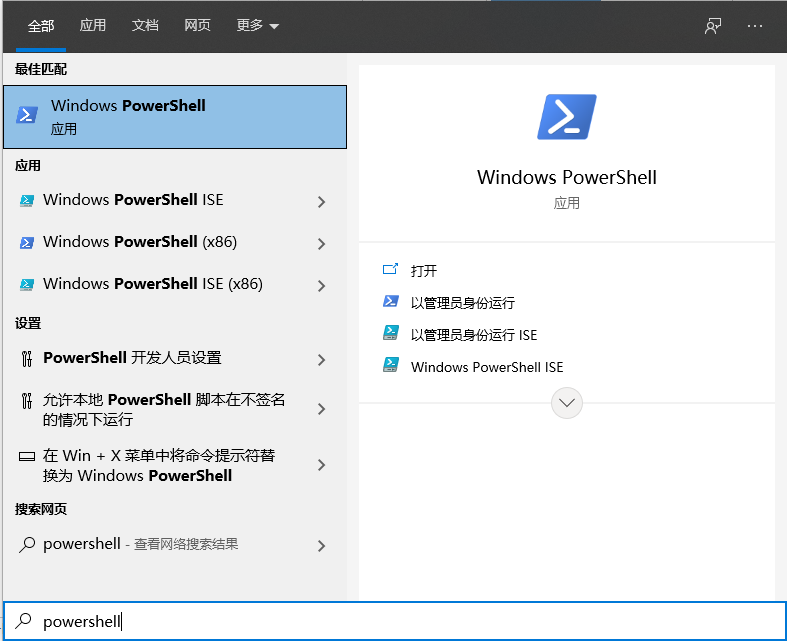Switch to the 文档 tab
The image size is (787, 641).
pos(145,26)
